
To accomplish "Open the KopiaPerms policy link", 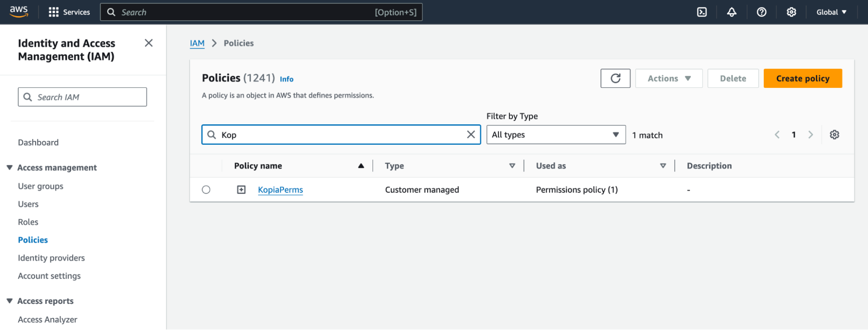I will pyautogui.click(x=281, y=190).
